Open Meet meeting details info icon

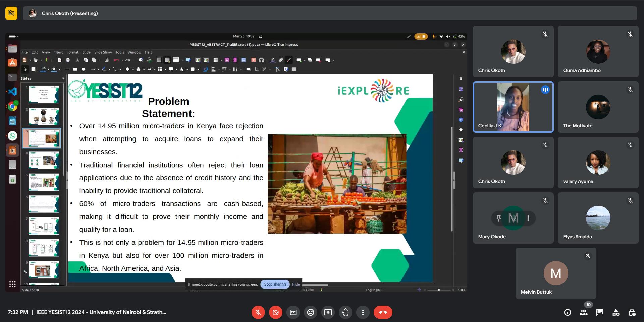[x=568, y=312]
